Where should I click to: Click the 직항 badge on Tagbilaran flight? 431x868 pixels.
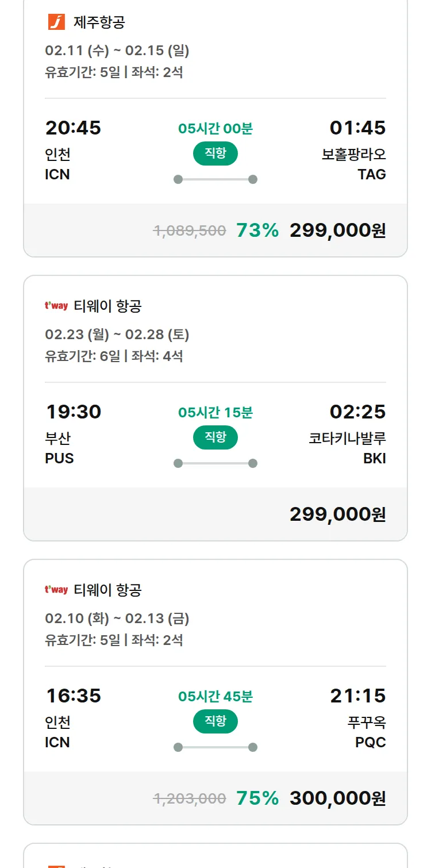215,153
